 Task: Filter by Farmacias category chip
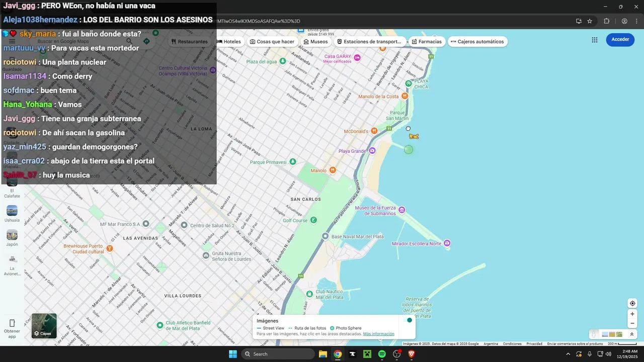point(427,42)
